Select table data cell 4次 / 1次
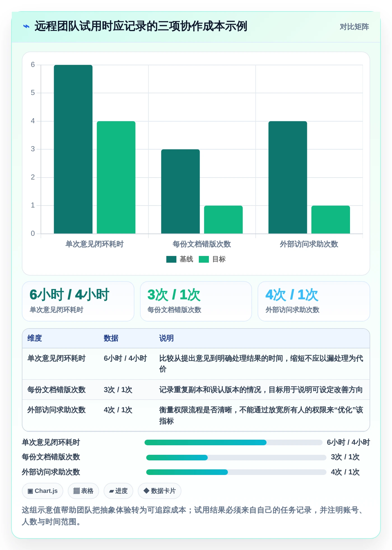The width and height of the screenshot is (392, 550). click(118, 410)
